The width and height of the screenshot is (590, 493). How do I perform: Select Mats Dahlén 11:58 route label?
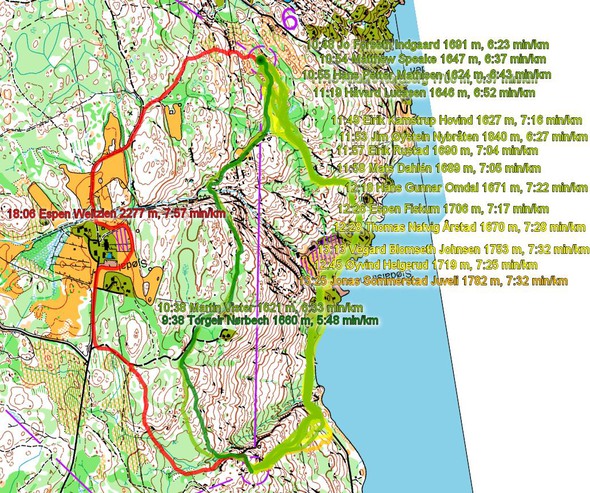point(439,168)
